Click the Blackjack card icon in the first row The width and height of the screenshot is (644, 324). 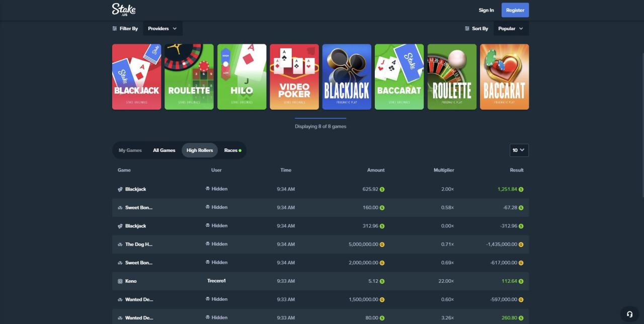119,189
